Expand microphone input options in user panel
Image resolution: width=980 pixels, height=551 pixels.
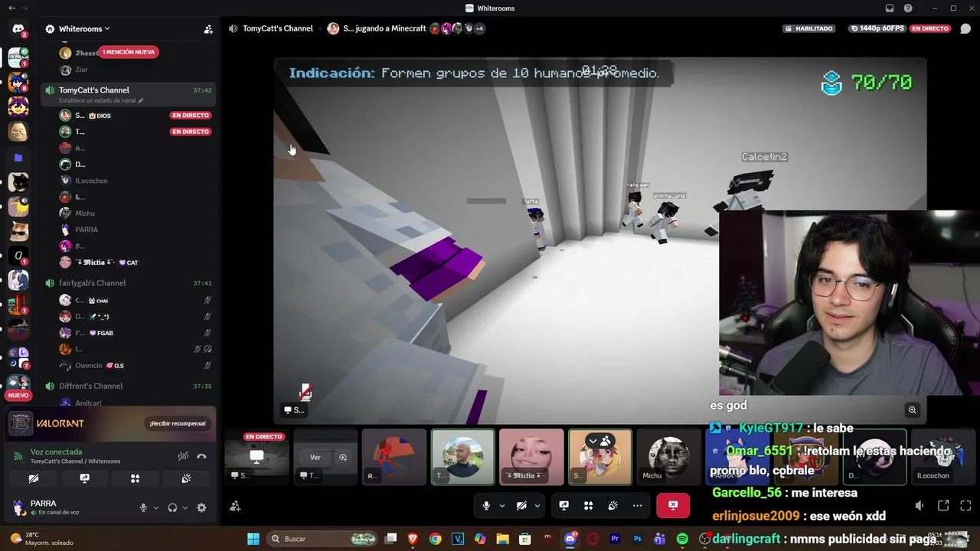point(156,507)
